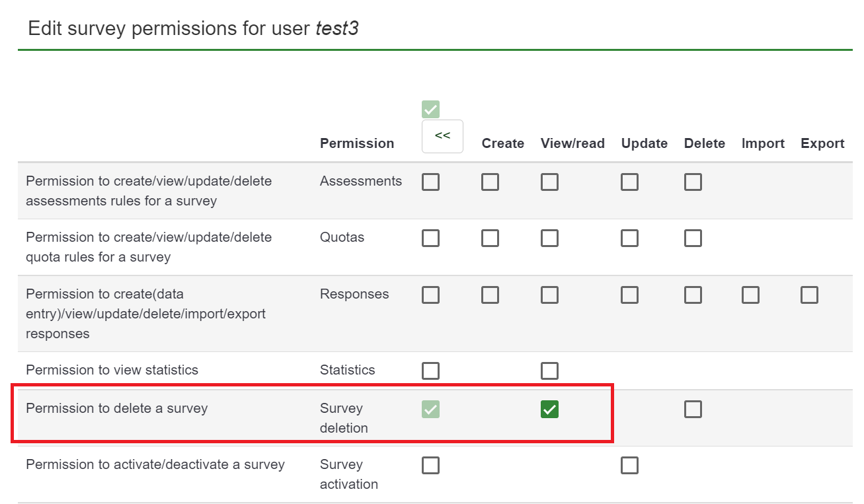Check View/read permission for Assessments
This screenshot has height=504, width=864.
[549, 182]
